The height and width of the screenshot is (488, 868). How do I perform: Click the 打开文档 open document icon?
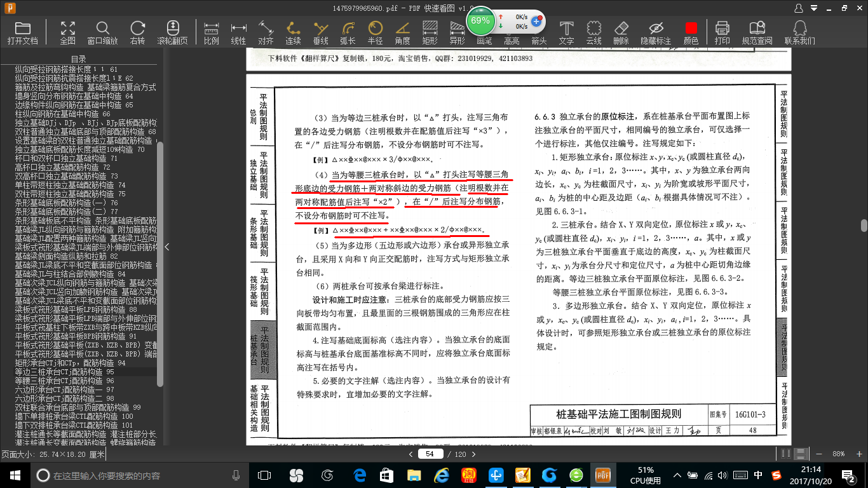coord(23,32)
